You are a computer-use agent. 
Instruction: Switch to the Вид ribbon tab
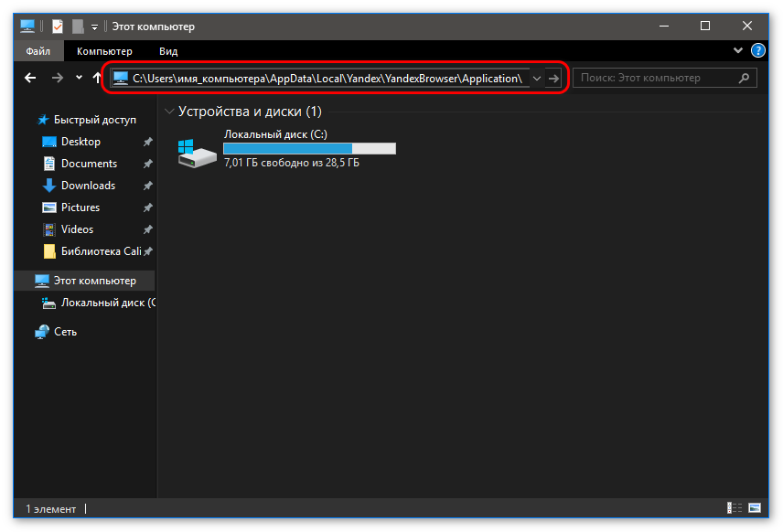(168, 51)
